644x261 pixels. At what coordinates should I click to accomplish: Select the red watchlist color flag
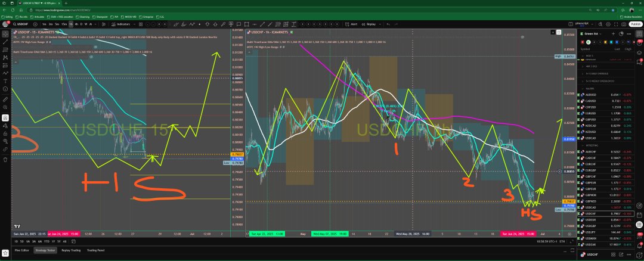583,42
